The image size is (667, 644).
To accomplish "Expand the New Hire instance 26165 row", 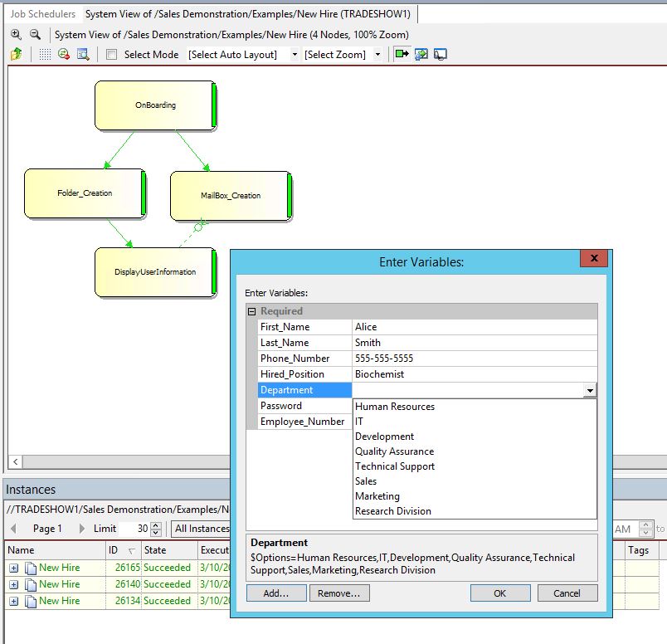I will pos(14,568).
